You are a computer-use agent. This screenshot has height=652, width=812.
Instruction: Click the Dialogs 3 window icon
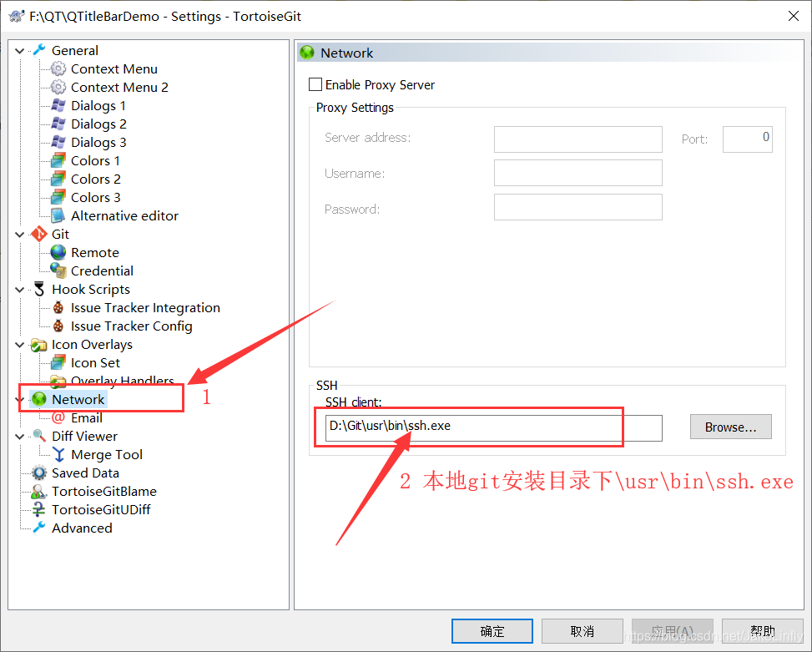[x=58, y=142]
